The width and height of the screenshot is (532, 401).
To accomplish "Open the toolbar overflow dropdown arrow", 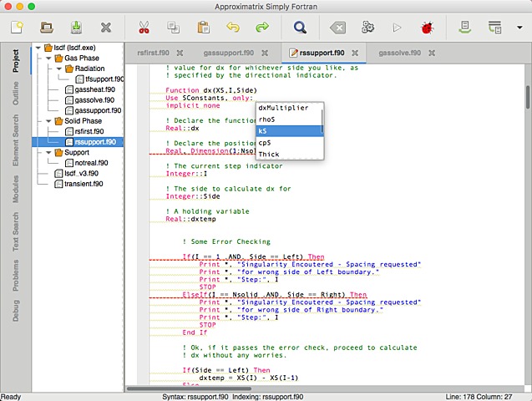I will pyautogui.click(x=519, y=28).
